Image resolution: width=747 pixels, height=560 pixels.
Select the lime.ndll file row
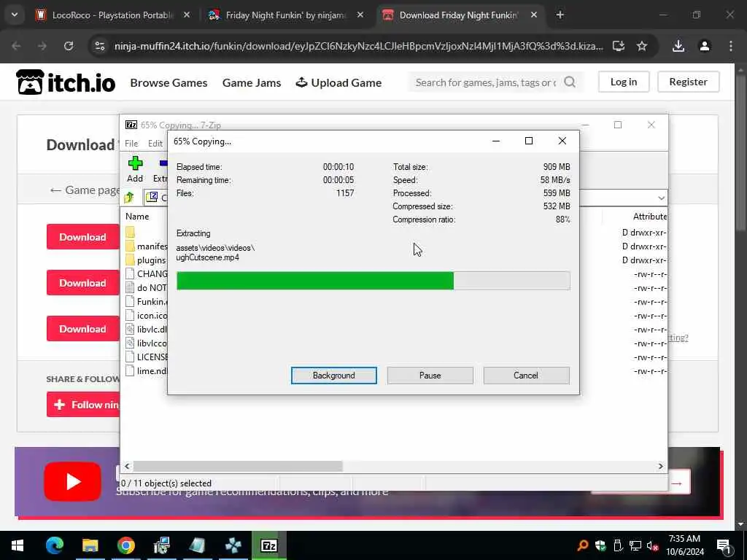[146, 370]
